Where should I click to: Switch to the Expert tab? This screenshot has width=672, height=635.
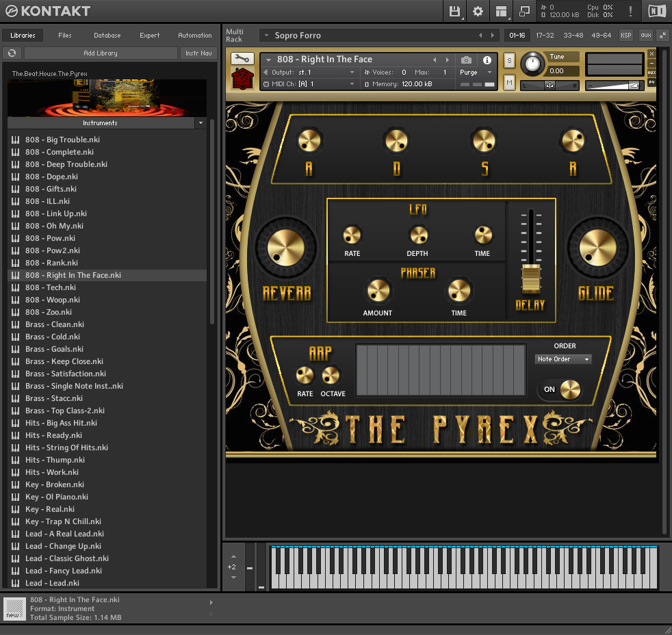point(150,36)
